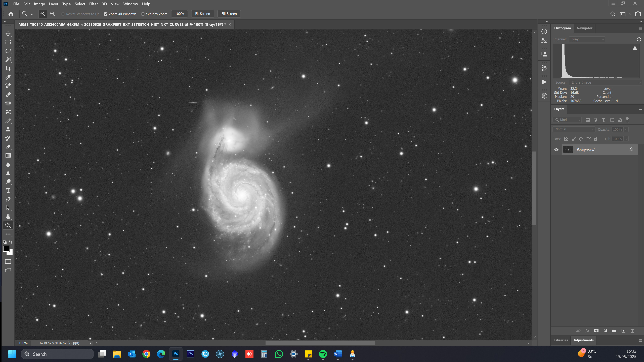Disable the Zoom All Windows checkbox

(x=106, y=14)
